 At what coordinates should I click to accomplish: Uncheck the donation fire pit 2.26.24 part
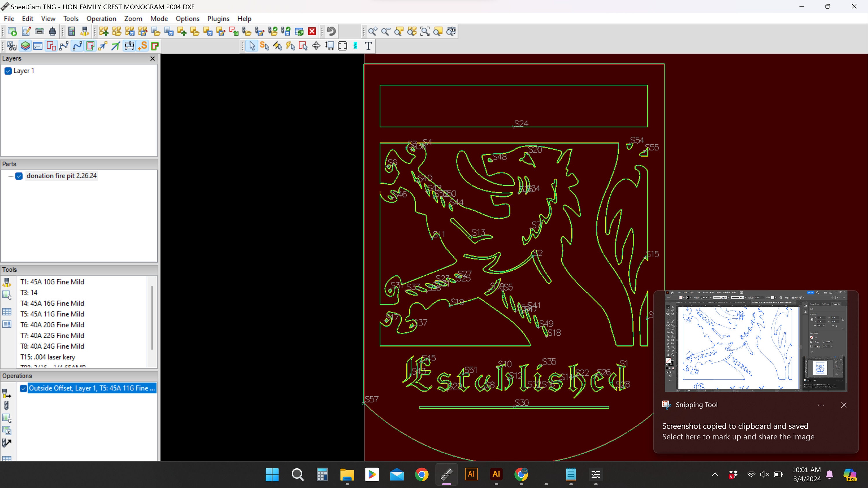19,176
